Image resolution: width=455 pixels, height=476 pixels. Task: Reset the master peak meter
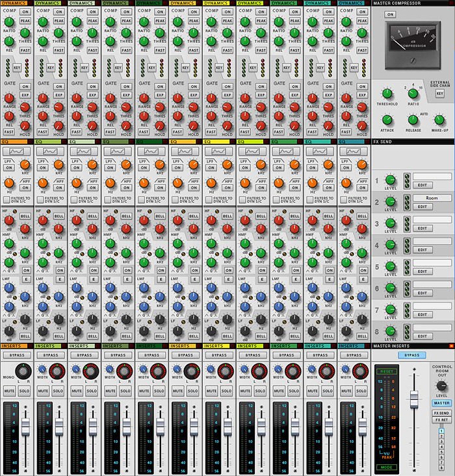pyautogui.click(x=386, y=371)
